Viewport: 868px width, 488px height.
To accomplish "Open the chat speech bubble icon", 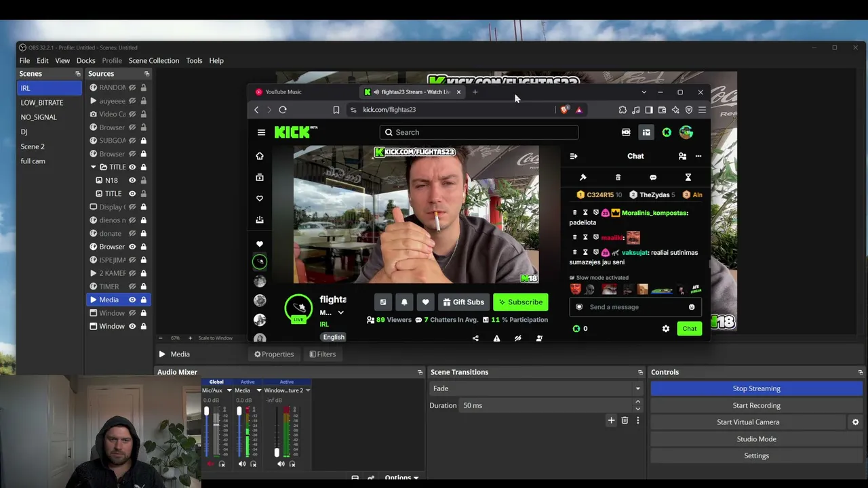I will [653, 178].
